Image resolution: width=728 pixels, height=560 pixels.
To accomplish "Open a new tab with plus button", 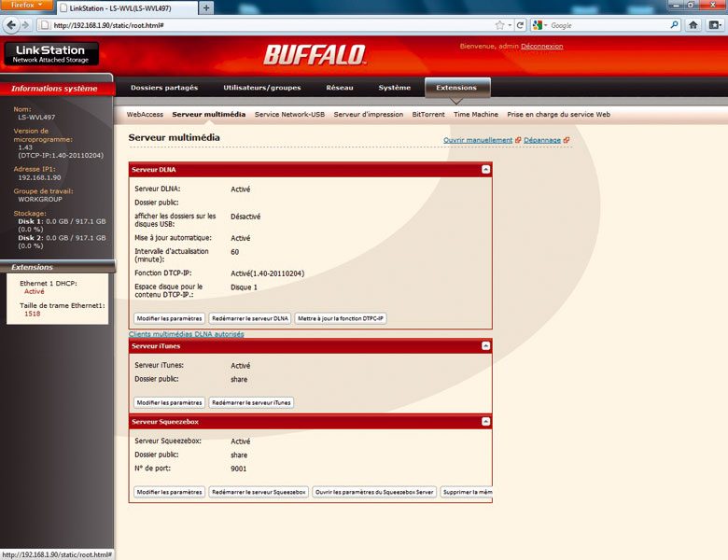I will tap(206, 7).
